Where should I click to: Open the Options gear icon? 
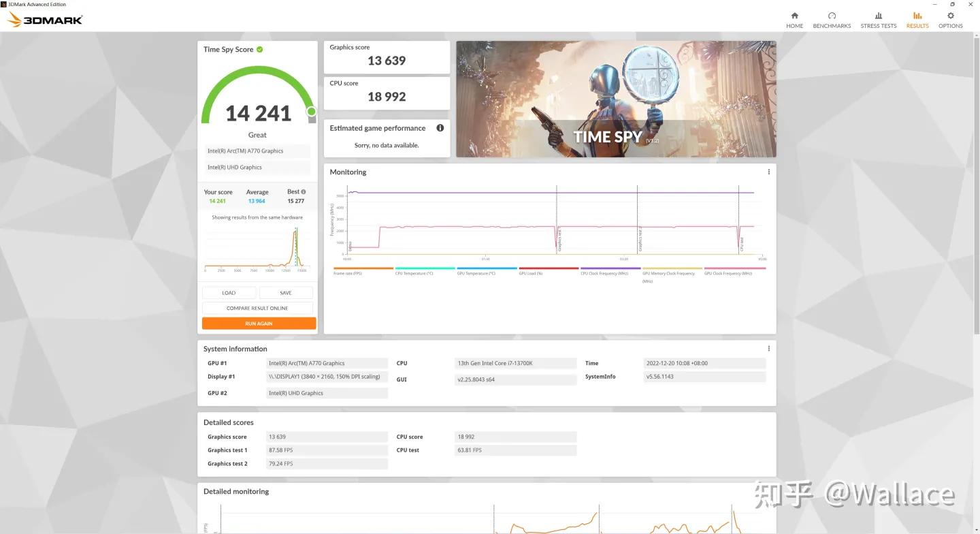point(950,16)
